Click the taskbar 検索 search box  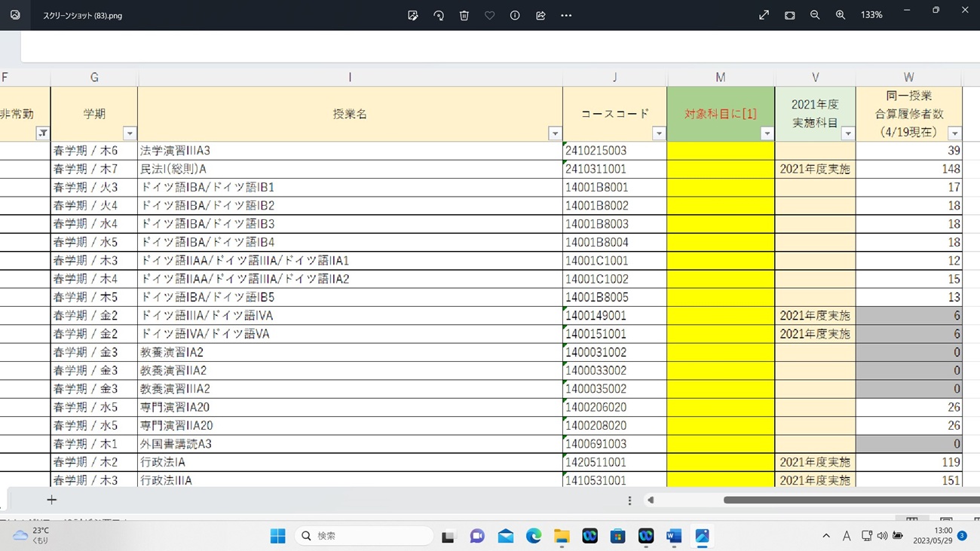(x=364, y=536)
